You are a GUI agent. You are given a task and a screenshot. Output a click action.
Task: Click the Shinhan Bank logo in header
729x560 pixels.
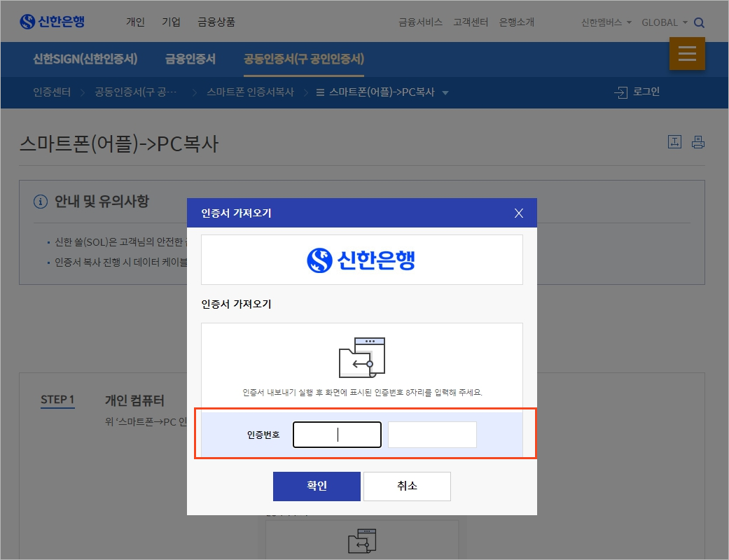click(52, 22)
